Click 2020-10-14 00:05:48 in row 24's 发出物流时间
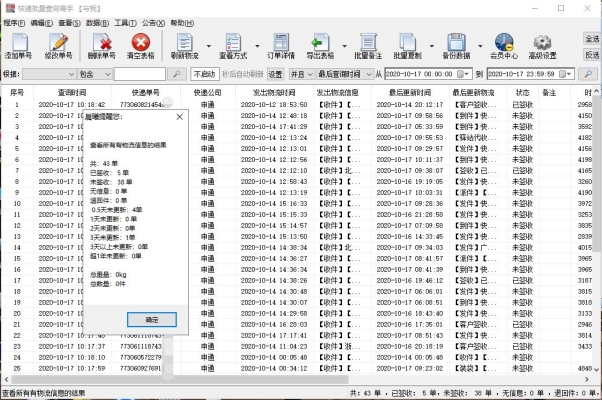The width and height of the screenshot is (602, 400). pos(274,357)
